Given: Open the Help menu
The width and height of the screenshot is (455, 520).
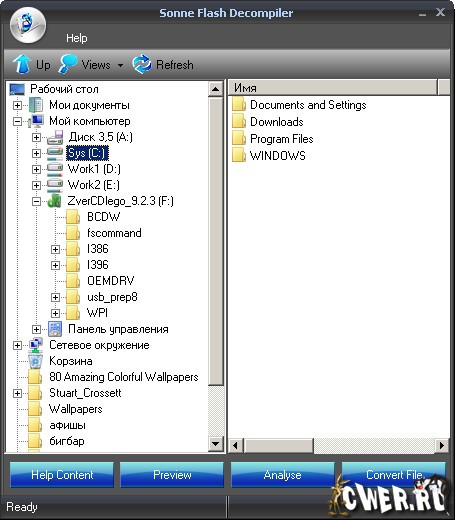Looking at the screenshot, I should (77, 38).
